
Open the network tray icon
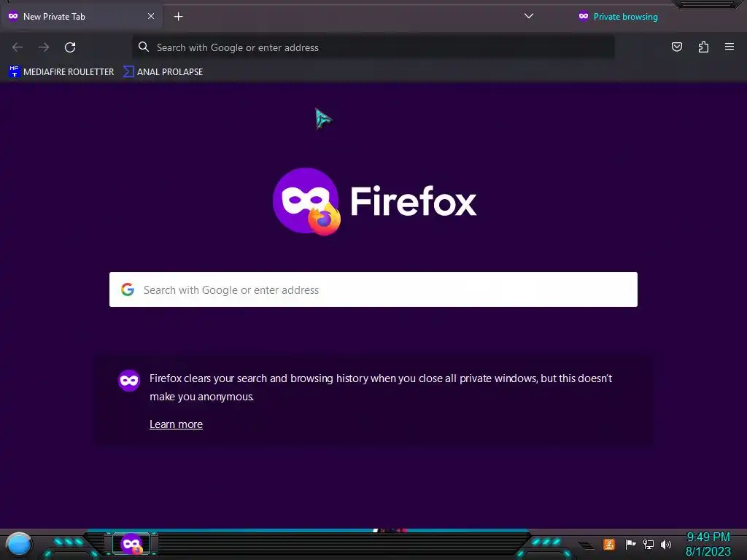(x=649, y=544)
